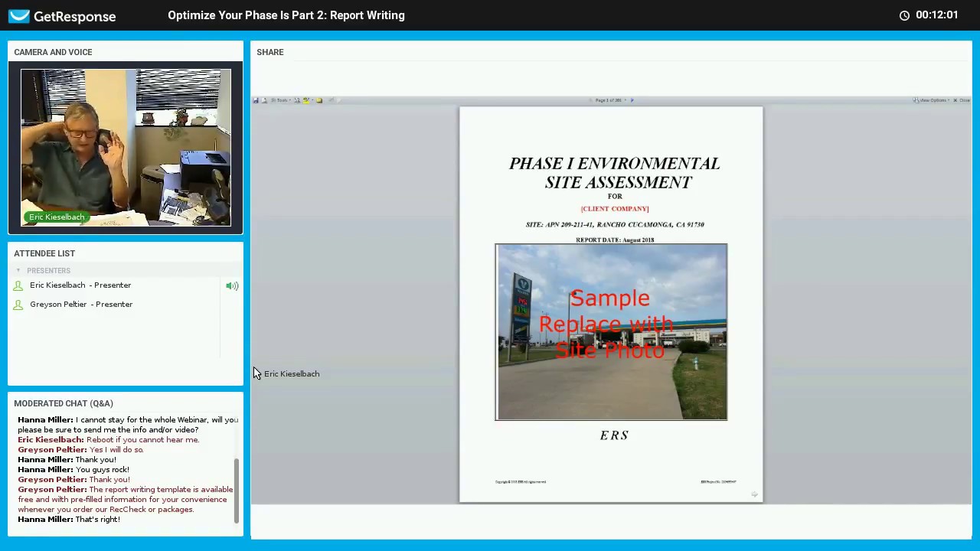Click the save icon in document toolbar

click(256, 100)
